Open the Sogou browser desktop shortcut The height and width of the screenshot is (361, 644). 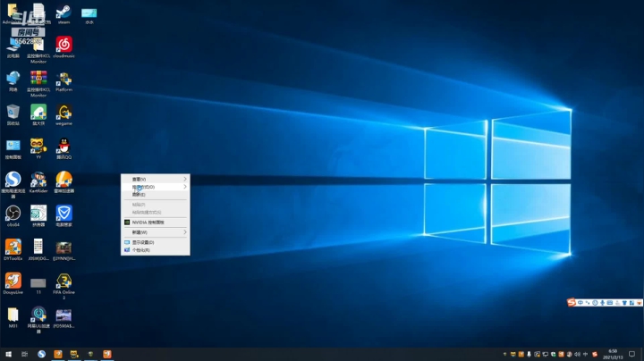pos(13,185)
